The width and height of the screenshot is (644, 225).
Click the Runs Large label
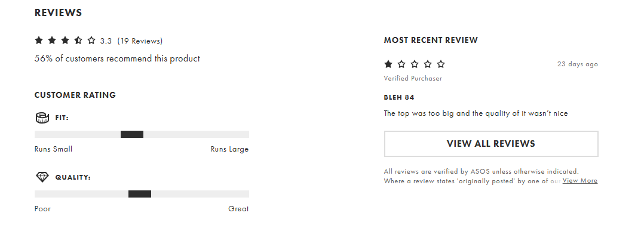point(229,149)
